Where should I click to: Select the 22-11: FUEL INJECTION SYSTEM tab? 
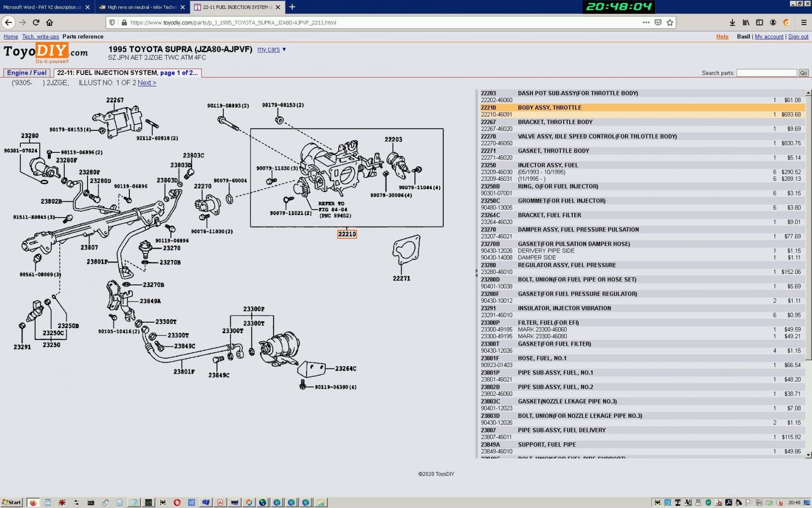[127, 73]
